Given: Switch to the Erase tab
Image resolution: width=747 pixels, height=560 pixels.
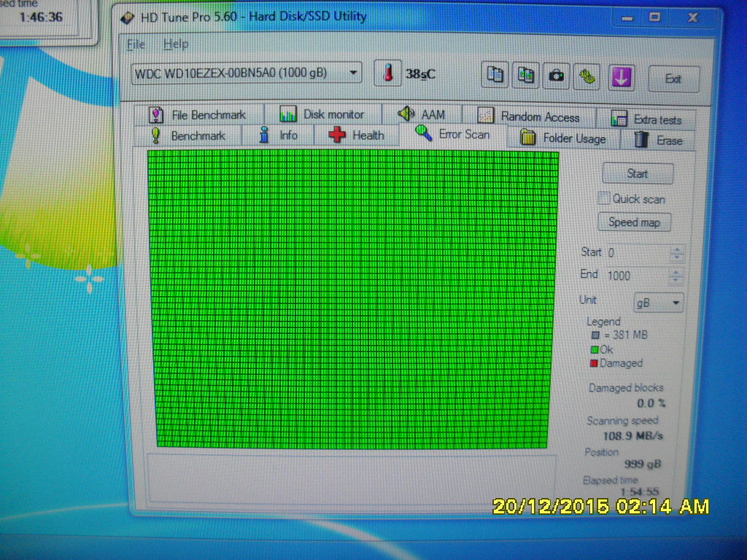Looking at the screenshot, I should (658, 141).
